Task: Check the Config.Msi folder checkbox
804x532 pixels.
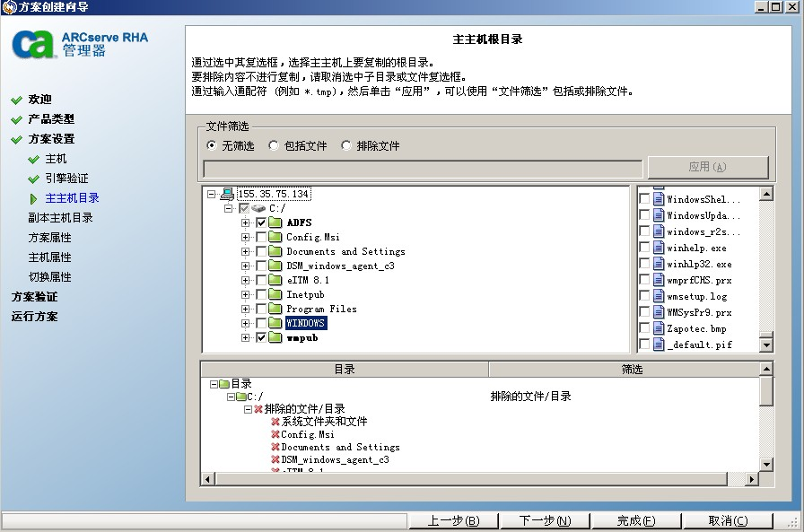Action: coord(261,237)
